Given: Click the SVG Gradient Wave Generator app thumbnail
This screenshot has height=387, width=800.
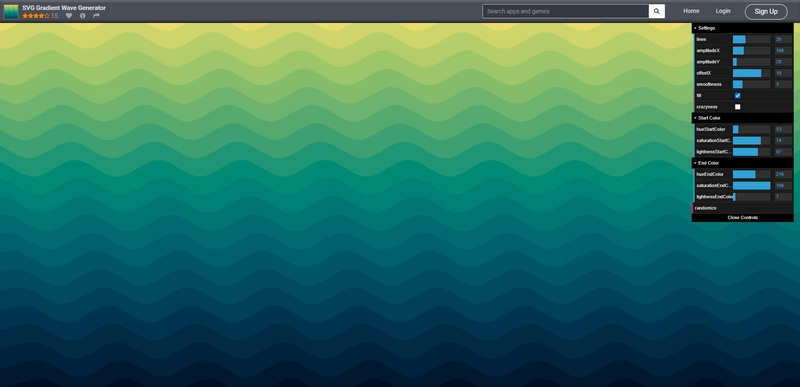Looking at the screenshot, I should (11, 12).
